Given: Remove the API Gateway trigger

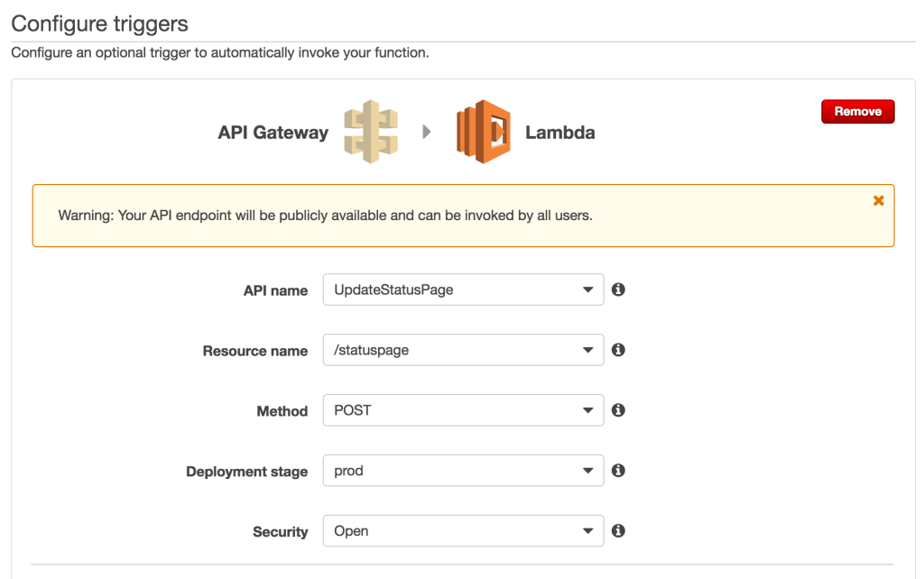Looking at the screenshot, I should [858, 111].
